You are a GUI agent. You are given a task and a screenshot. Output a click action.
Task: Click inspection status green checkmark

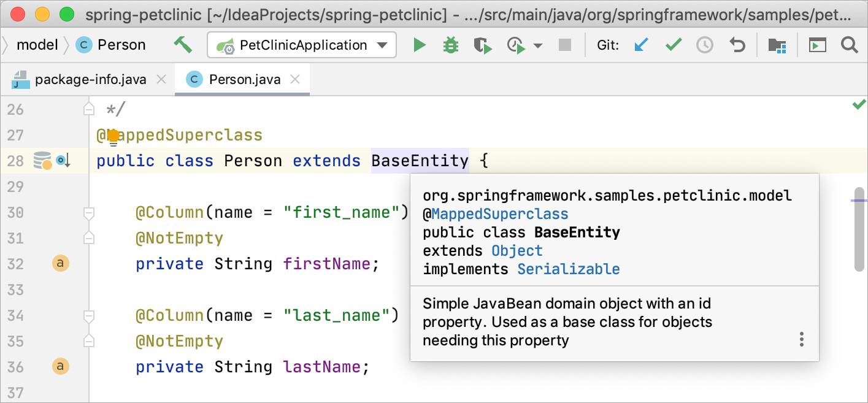859,105
